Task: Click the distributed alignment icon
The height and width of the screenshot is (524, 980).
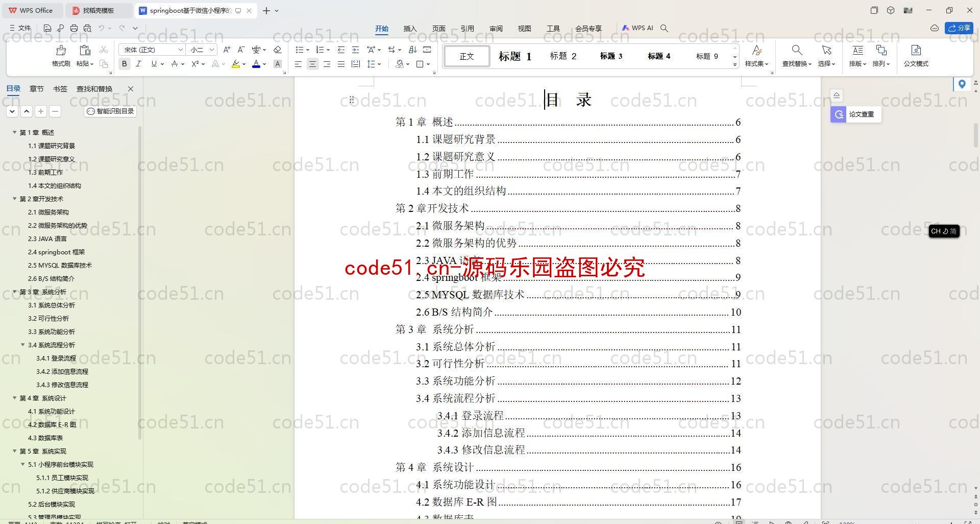Action: click(x=356, y=64)
